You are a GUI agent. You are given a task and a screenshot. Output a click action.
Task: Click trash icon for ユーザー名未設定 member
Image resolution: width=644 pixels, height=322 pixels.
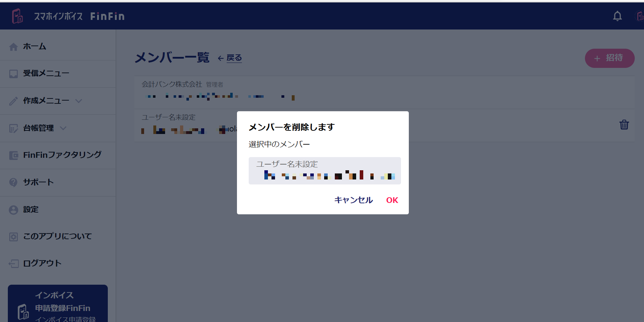click(624, 125)
